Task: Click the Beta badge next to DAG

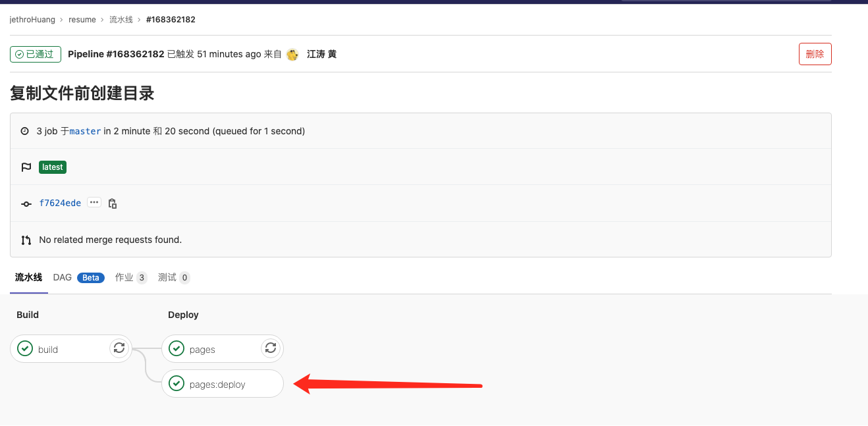Action: click(91, 277)
